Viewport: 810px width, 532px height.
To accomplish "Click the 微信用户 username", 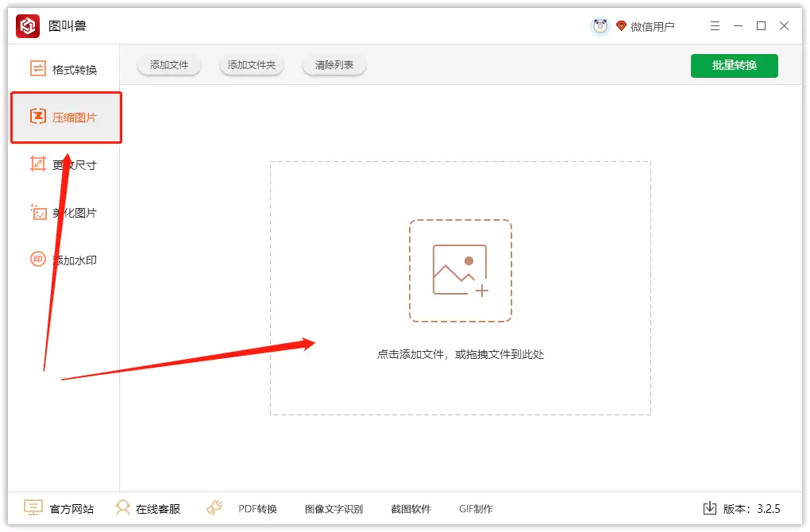I will coord(653,26).
